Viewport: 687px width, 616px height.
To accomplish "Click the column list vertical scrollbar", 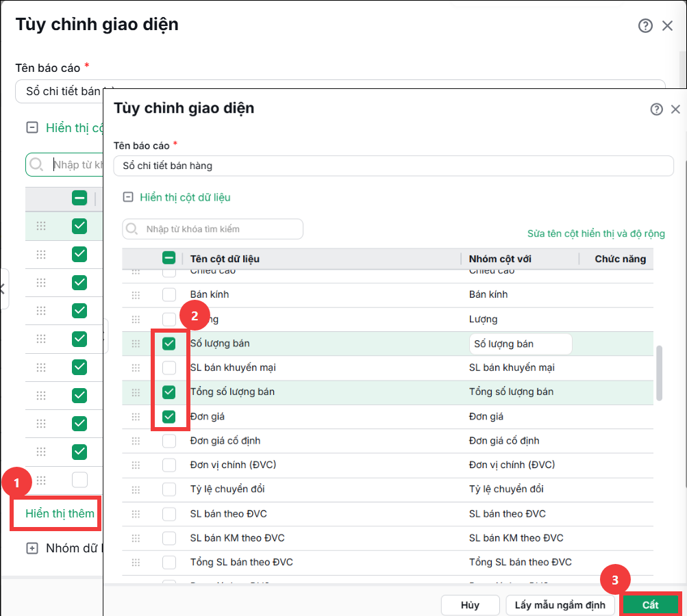I will 659,373.
